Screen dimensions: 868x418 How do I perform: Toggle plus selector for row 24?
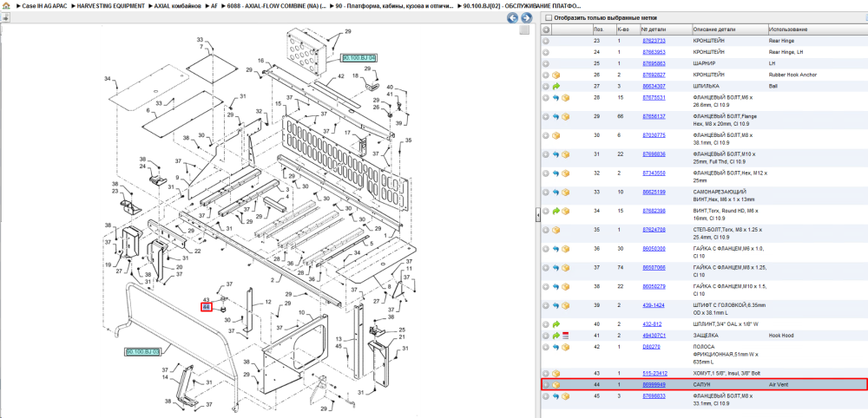pos(546,52)
